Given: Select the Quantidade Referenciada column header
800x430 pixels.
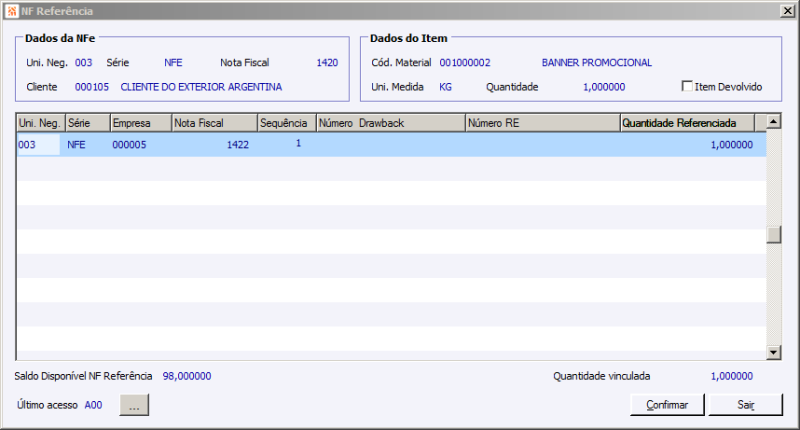Looking at the screenshot, I should [x=687, y=123].
